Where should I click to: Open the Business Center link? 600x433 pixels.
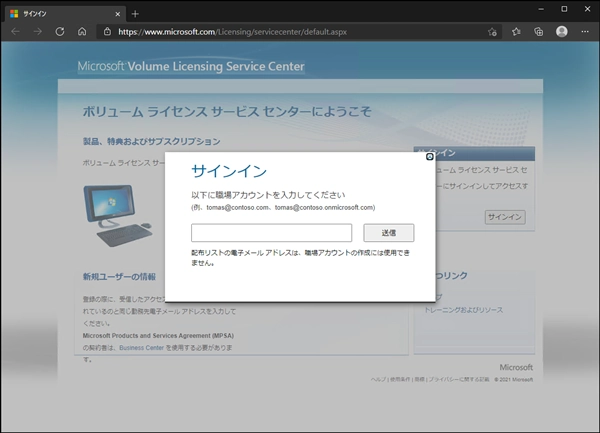(x=142, y=348)
